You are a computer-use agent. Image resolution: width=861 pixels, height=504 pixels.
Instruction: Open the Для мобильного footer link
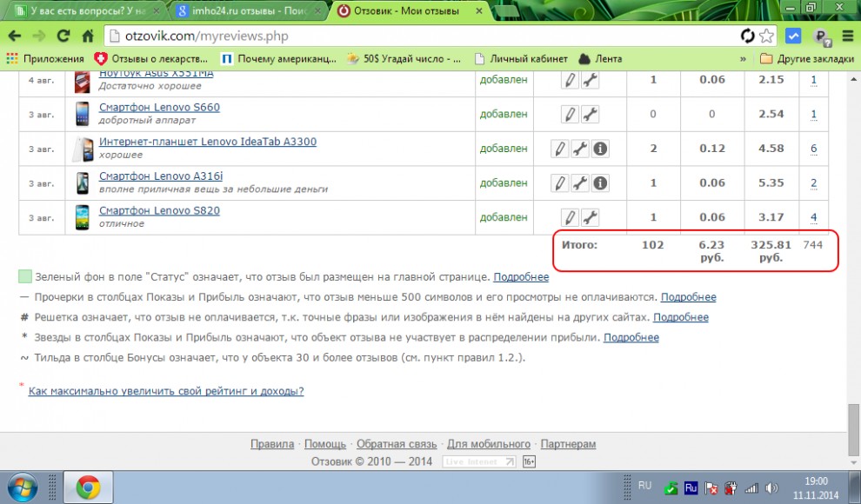tap(489, 444)
